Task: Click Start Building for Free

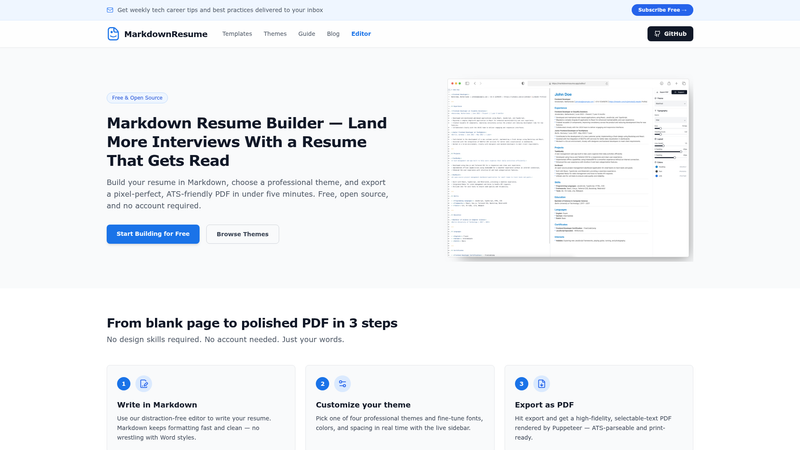Action: [x=153, y=234]
